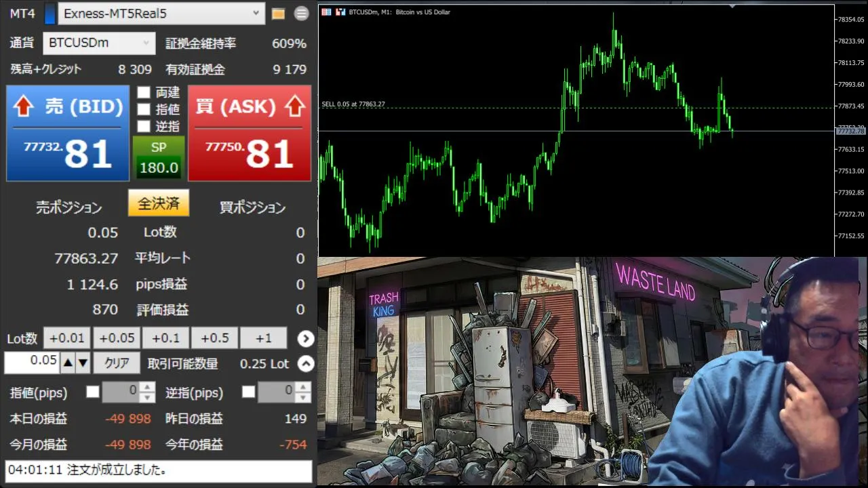Open the BTCUSDm currency dropdown
Image resolution: width=868 pixels, height=488 pixels.
tap(99, 43)
